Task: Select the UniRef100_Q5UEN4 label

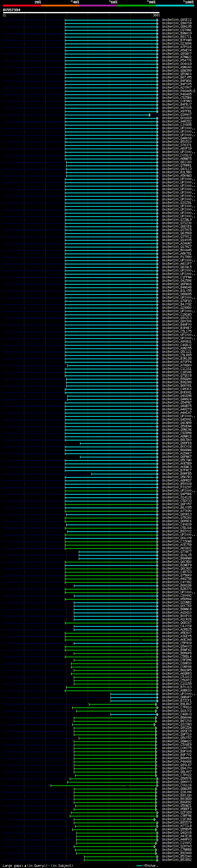Action: (177, 426)
